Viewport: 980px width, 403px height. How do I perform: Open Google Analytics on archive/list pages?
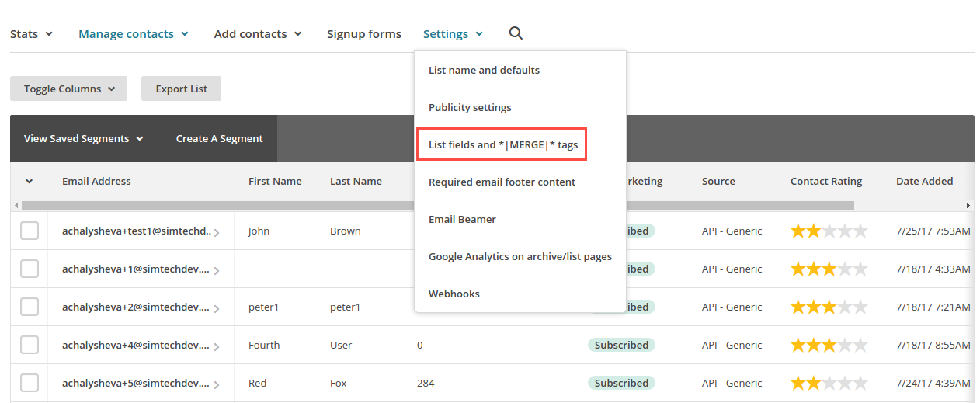(520, 256)
